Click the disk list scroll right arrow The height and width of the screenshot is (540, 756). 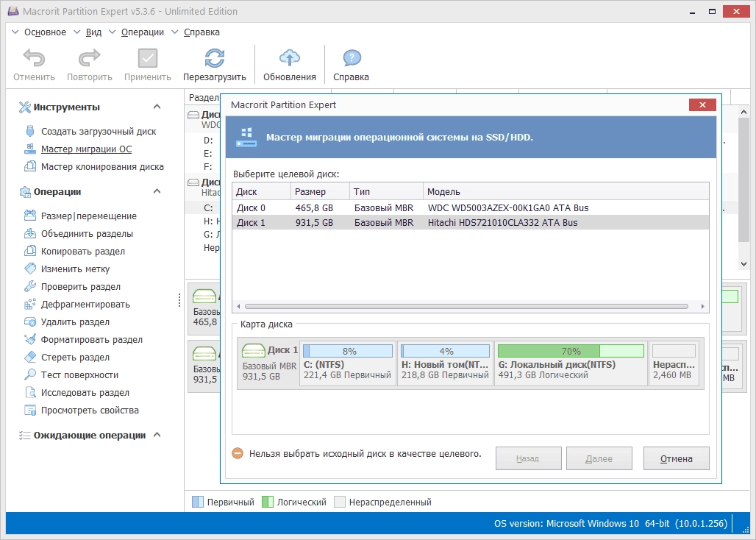coord(702,306)
